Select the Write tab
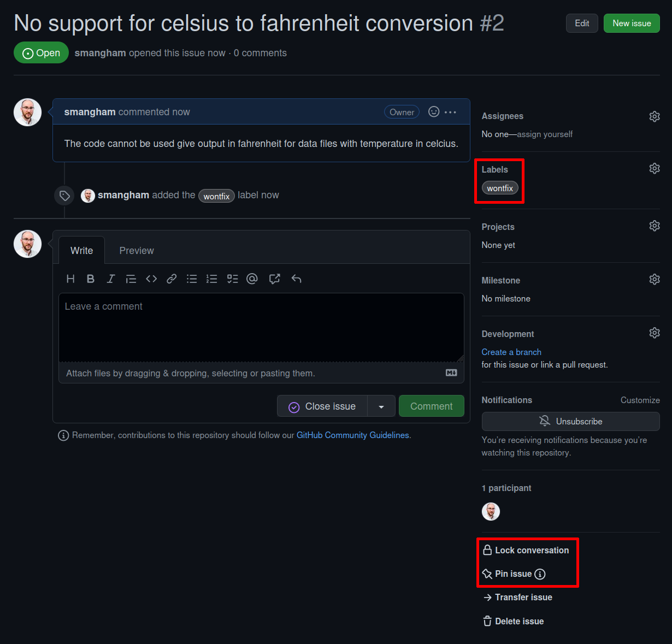Viewport: 672px width, 644px height. pos(81,251)
